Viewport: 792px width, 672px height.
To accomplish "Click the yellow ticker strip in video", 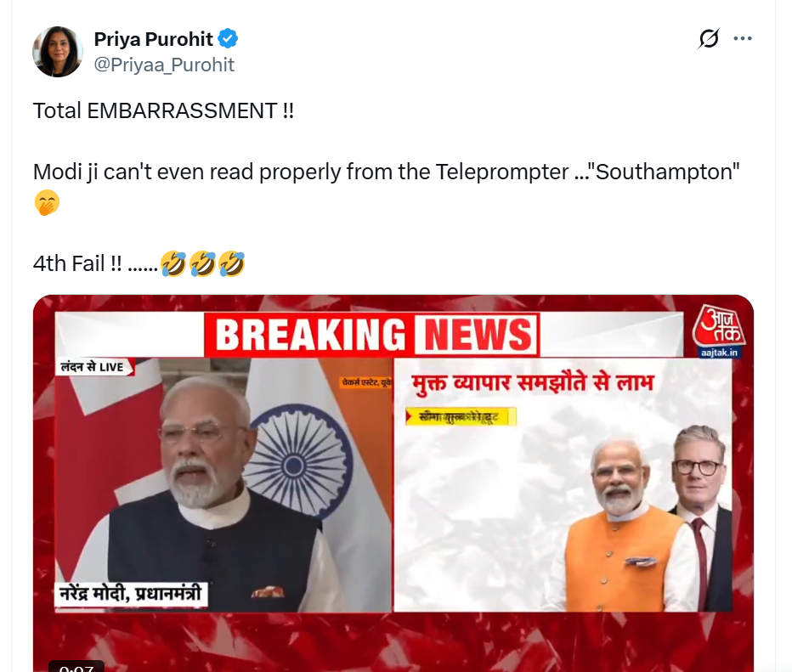I will point(461,417).
